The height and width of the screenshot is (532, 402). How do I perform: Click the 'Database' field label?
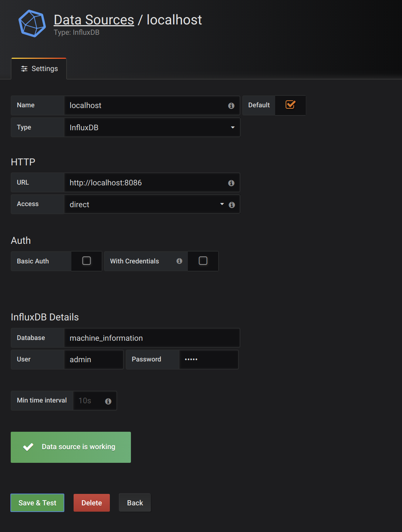(31, 338)
